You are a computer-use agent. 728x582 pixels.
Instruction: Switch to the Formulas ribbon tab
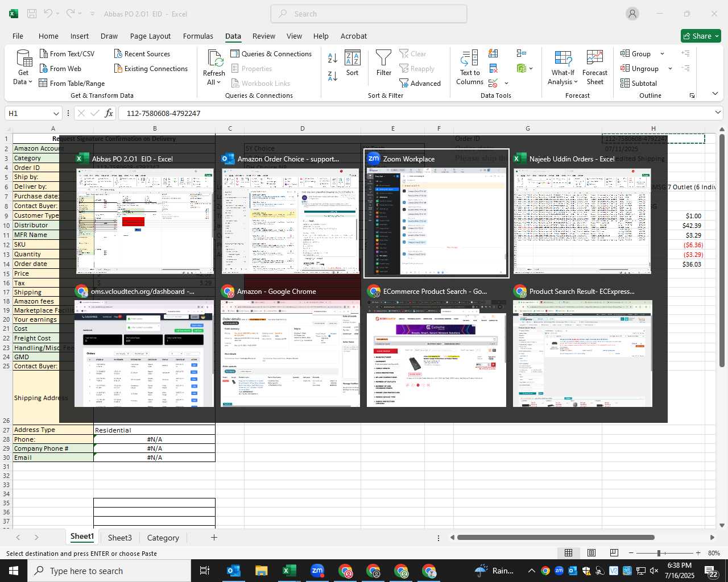[198, 36]
